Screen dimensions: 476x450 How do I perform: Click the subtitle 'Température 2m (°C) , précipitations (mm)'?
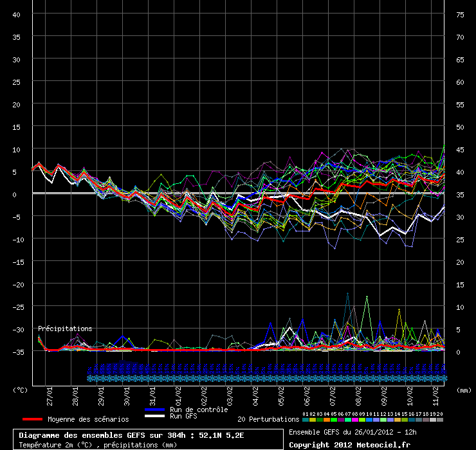pyautogui.click(x=98, y=445)
